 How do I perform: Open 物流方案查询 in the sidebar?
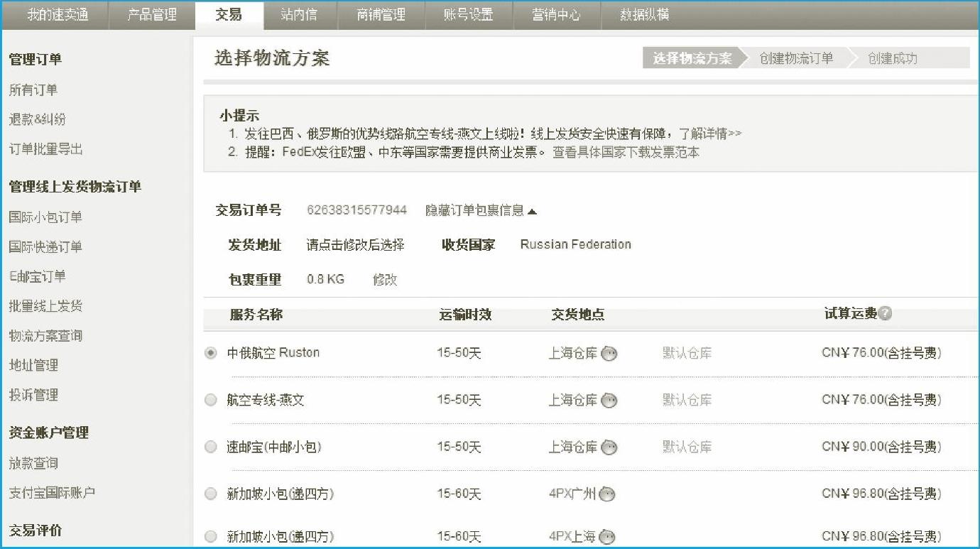click(45, 336)
